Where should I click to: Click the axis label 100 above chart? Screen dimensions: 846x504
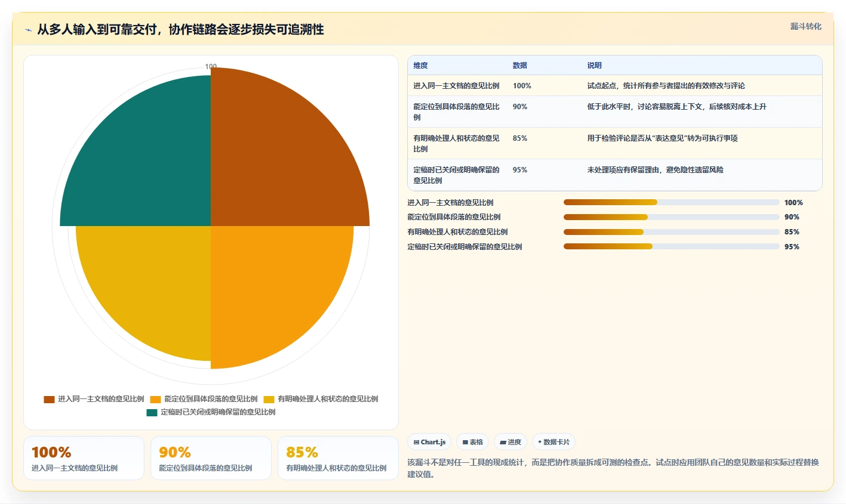click(211, 67)
